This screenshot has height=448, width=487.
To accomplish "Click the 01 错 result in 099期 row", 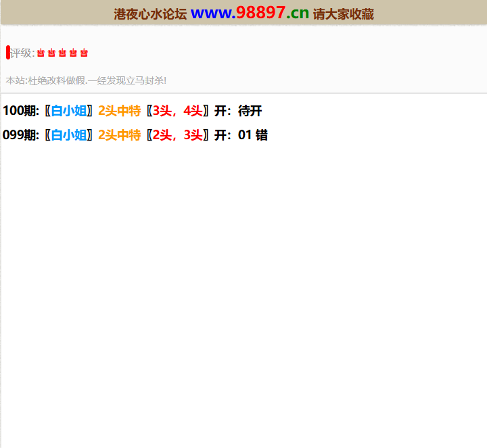I will tap(252, 135).
